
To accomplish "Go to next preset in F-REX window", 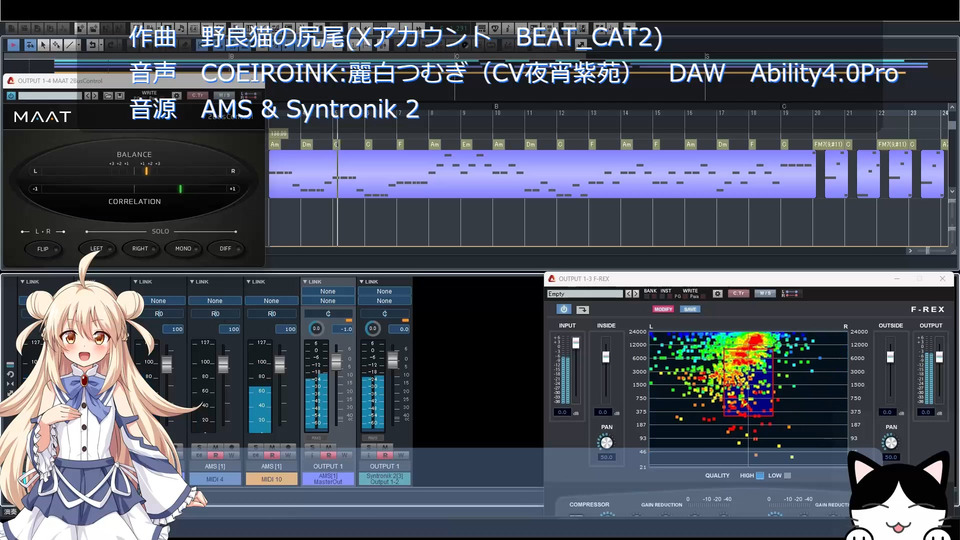I will tap(636, 294).
